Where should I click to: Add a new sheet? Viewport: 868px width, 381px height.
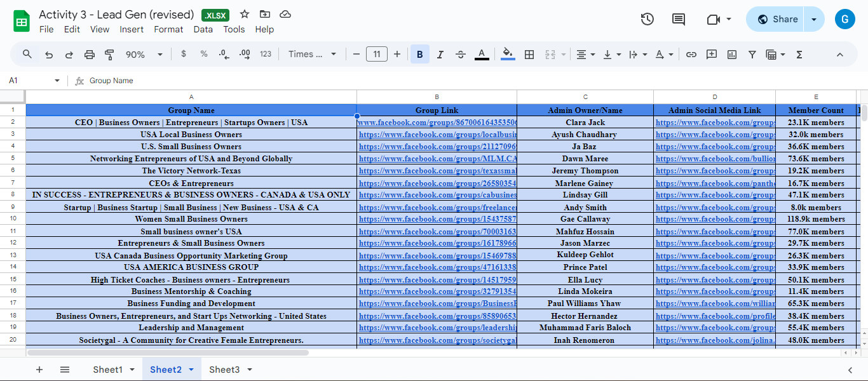click(x=39, y=370)
